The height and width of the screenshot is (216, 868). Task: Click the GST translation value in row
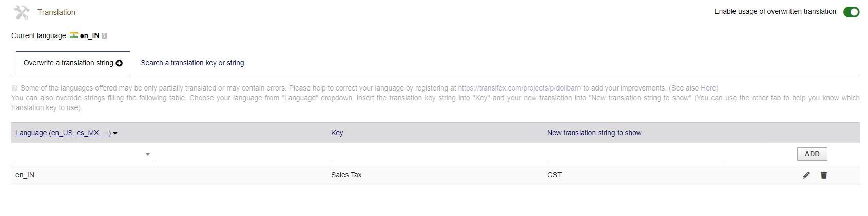click(x=554, y=175)
